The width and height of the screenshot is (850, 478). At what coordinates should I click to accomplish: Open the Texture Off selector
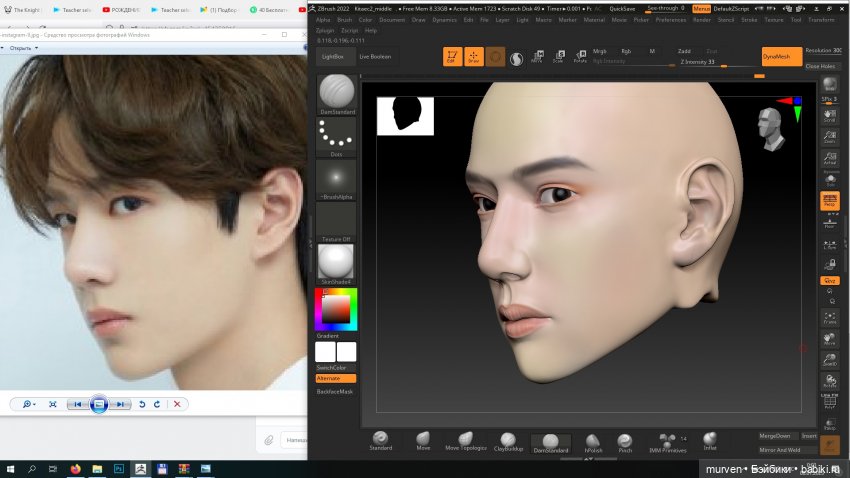point(336,222)
